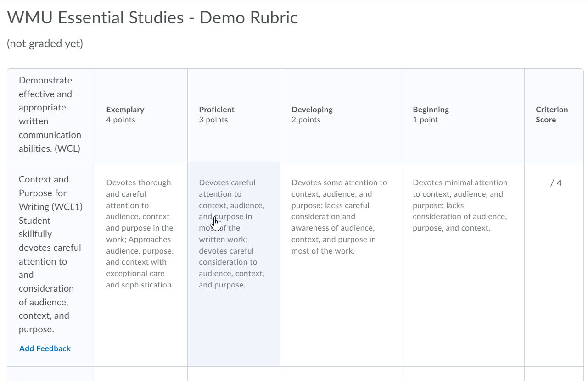Choose the Devotes minimal attention Beginning description
Viewport: 588px width, 381px height.
point(459,205)
